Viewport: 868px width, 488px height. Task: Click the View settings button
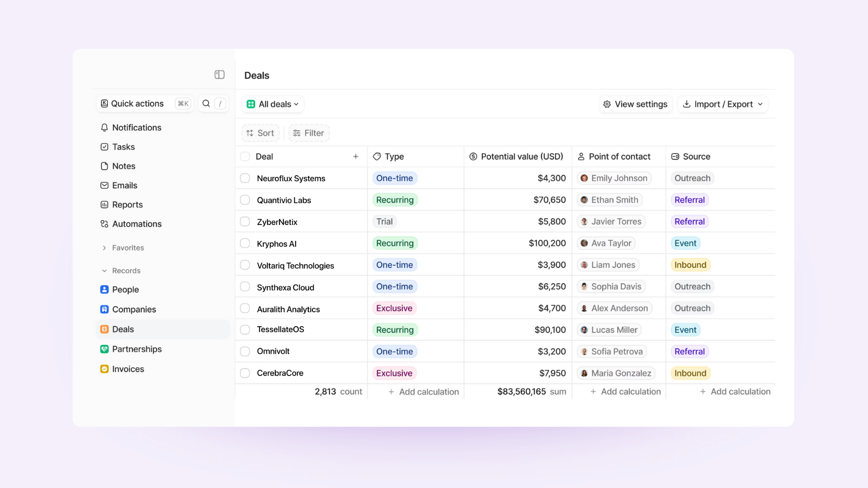coord(636,104)
